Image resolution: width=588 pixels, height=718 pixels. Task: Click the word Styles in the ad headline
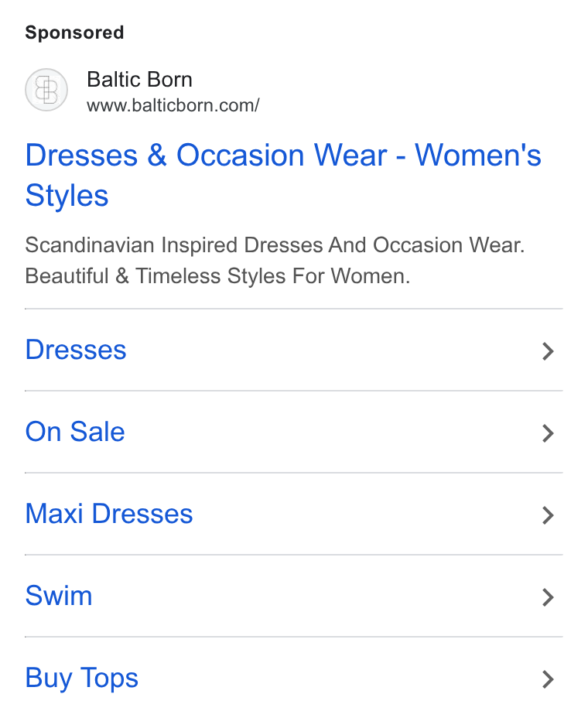(67, 196)
